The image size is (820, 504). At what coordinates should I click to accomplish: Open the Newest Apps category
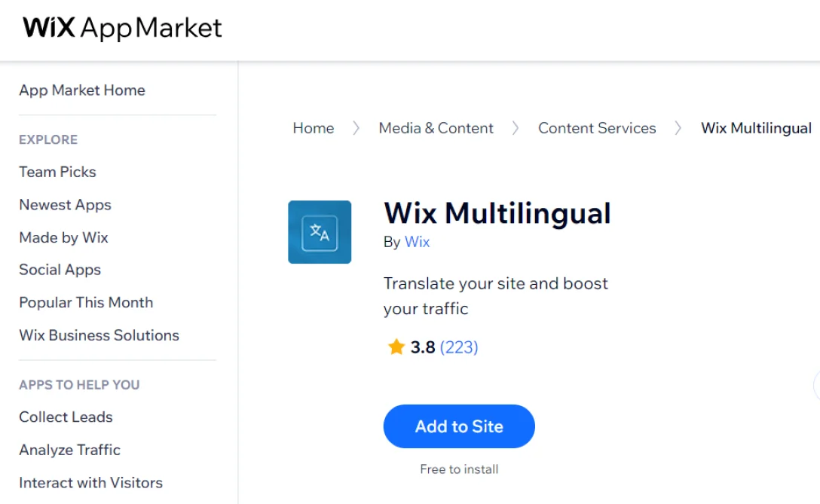[65, 205]
